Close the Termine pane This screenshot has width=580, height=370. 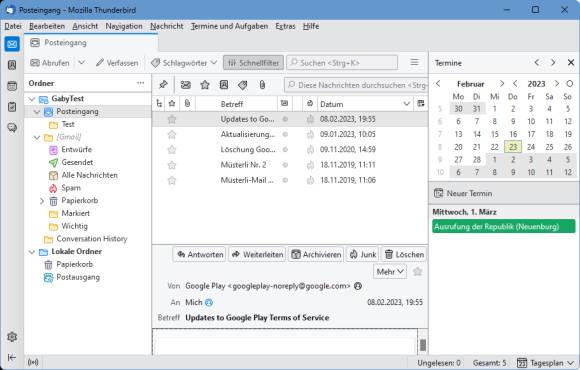coord(571,63)
